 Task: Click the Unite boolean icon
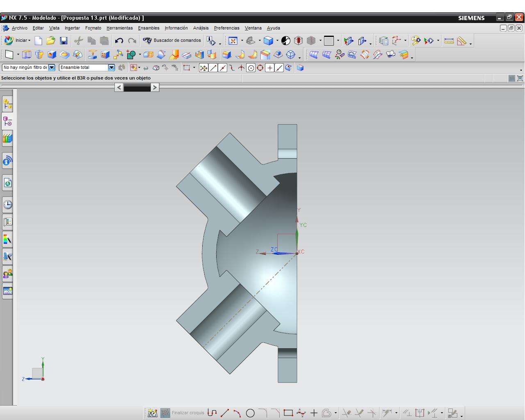pos(131,55)
